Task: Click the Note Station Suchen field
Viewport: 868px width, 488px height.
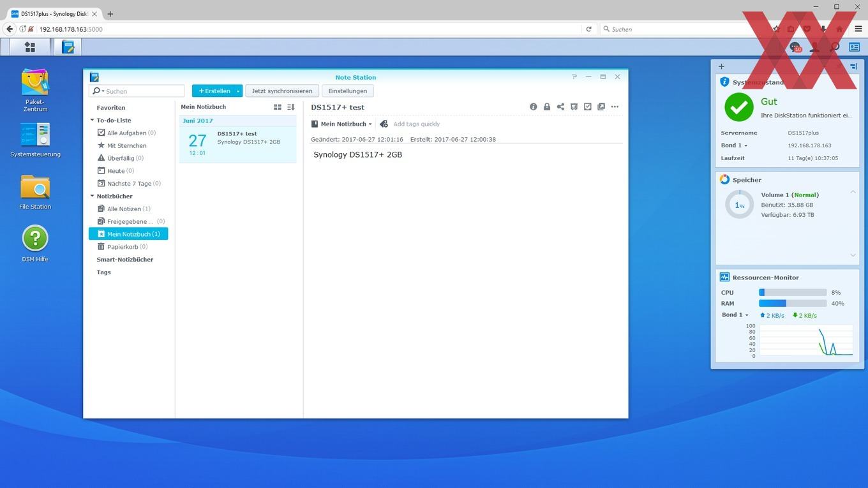Action: tap(137, 91)
